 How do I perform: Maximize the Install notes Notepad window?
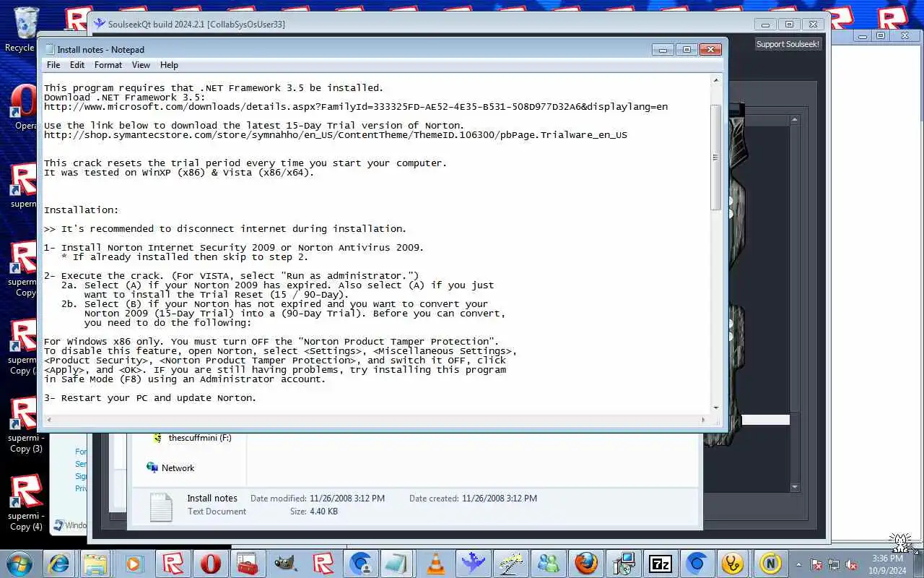(686, 49)
